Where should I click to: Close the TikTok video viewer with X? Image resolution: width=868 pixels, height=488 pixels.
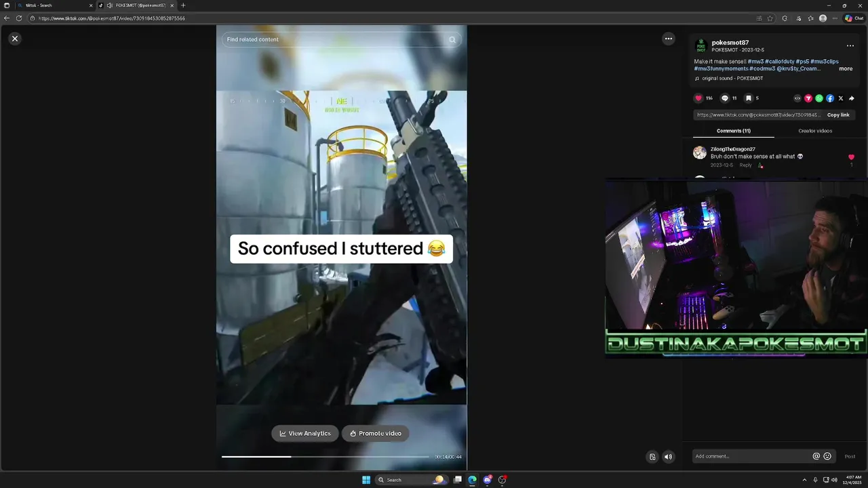tap(15, 39)
